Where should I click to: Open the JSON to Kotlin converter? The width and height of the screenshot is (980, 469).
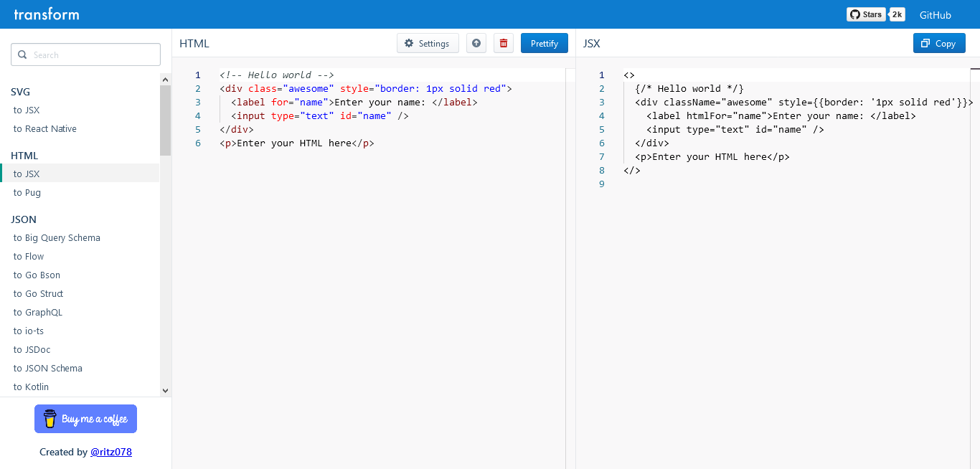pyautogui.click(x=31, y=387)
